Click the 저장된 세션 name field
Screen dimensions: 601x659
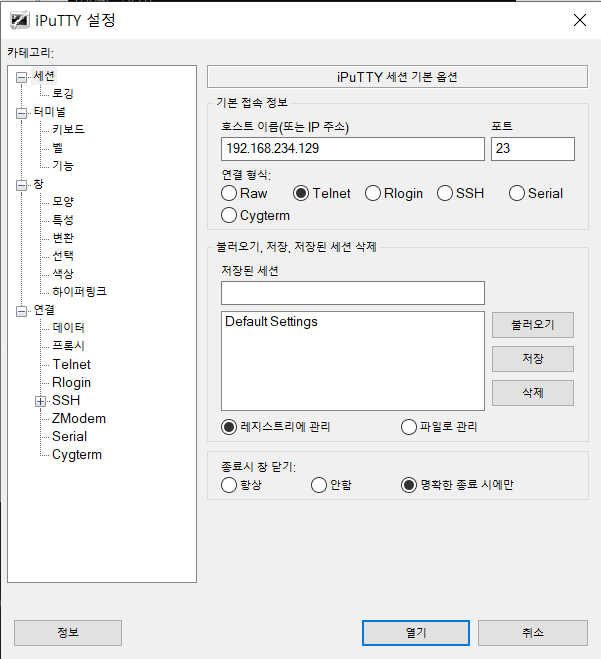point(353,293)
